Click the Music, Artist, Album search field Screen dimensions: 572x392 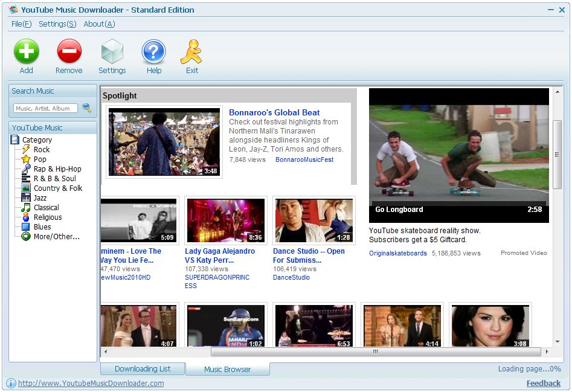(x=45, y=108)
